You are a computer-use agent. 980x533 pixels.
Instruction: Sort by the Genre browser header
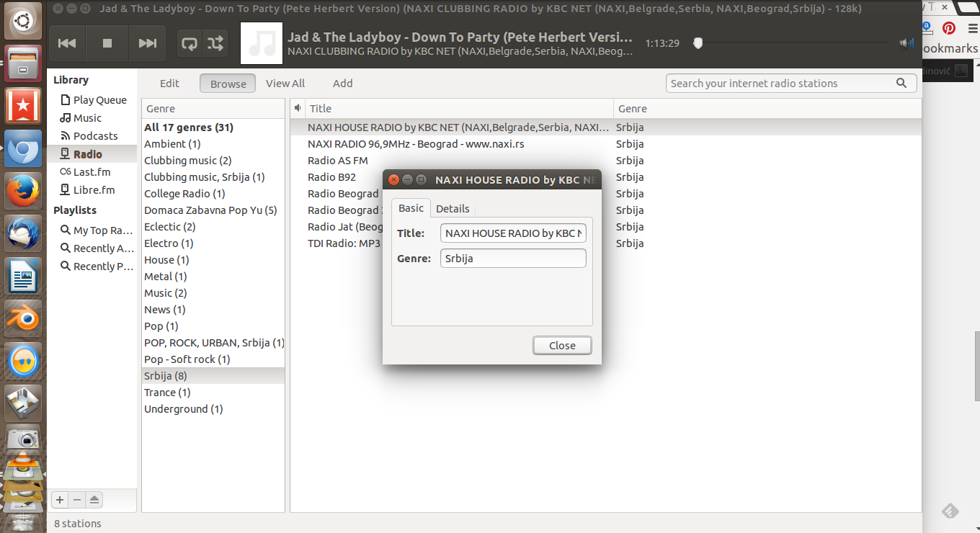tap(213, 109)
